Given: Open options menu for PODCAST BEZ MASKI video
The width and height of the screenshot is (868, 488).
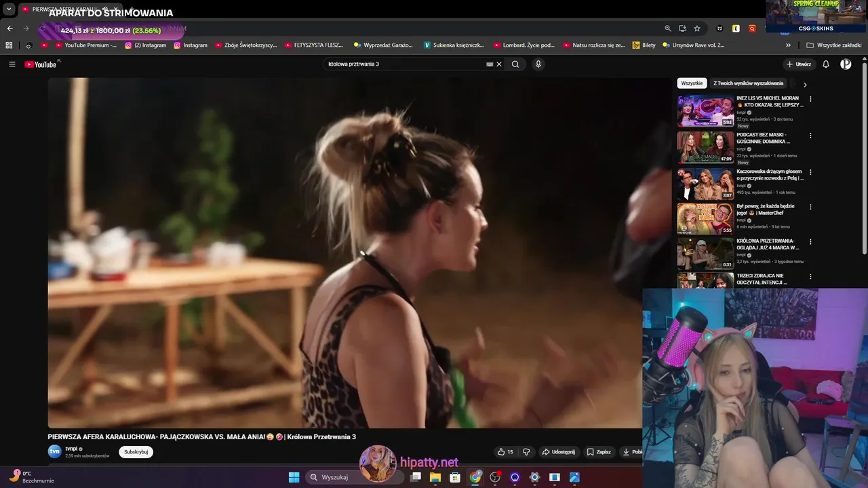Looking at the screenshot, I should click(810, 136).
